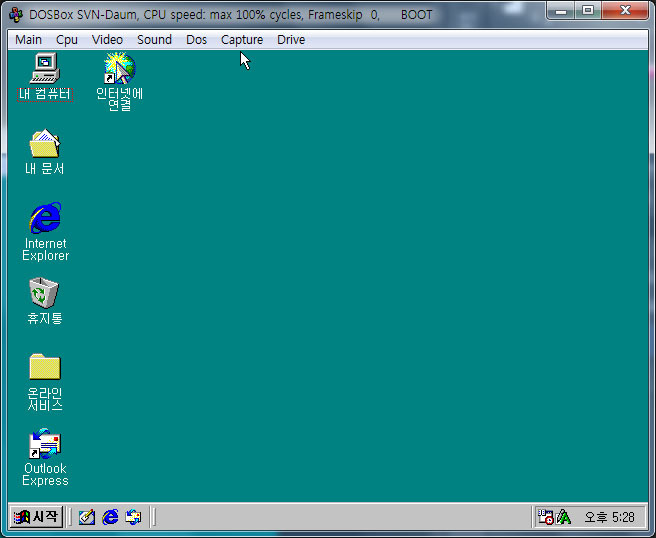Click the quick launch toolbar grip handle
656x538 pixels.
click(70, 517)
